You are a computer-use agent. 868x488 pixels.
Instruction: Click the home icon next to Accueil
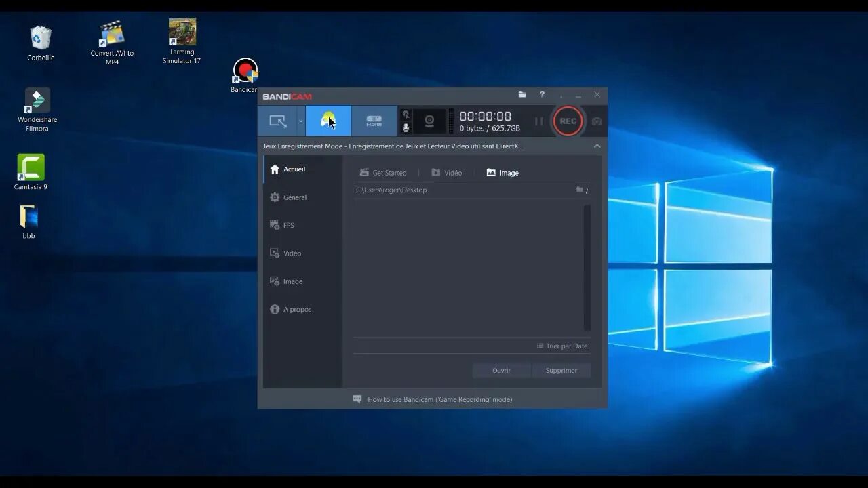(x=275, y=169)
